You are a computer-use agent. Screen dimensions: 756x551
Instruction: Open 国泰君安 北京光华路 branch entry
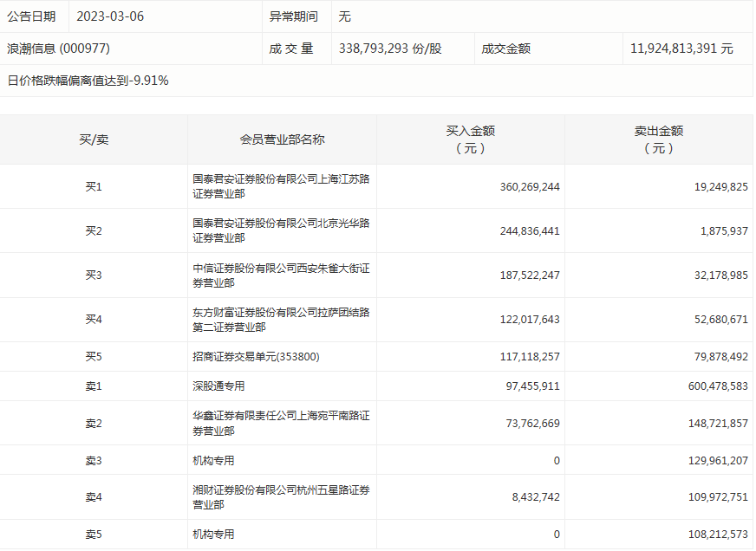coord(281,230)
